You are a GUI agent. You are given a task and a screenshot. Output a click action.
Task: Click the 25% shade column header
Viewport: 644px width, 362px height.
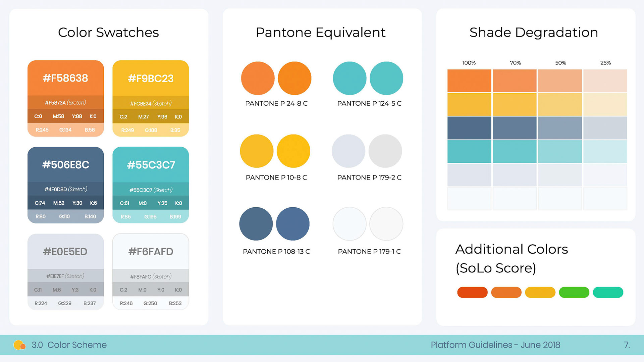(x=605, y=63)
